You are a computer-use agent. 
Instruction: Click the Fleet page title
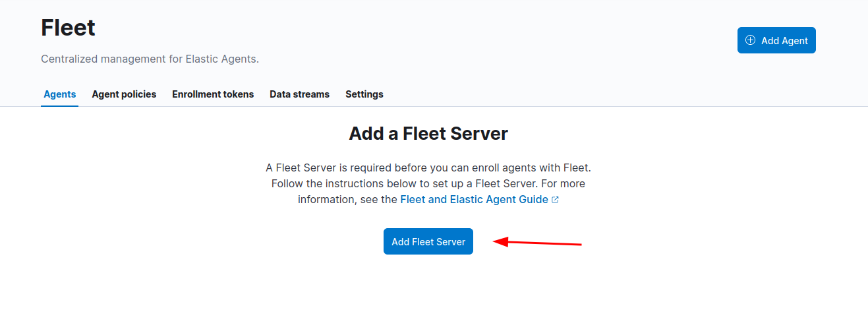(x=68, y=28)
